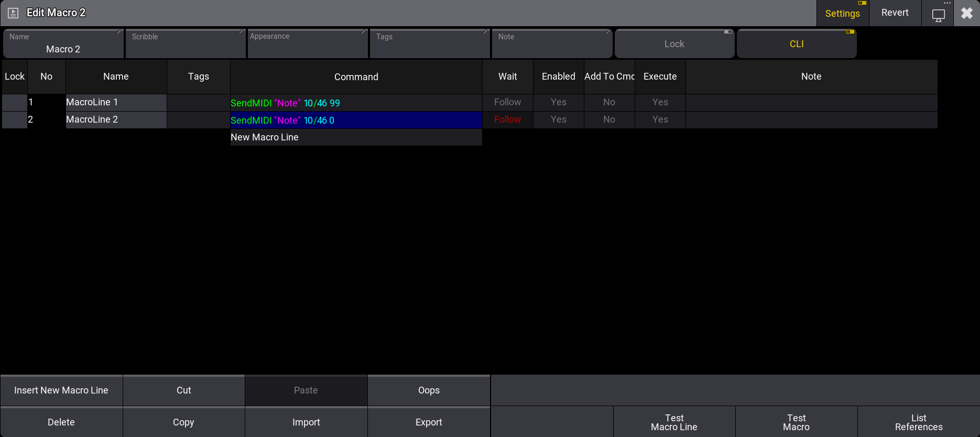
Task: Open the Tags field editor
Action: (x=430, y=44)
